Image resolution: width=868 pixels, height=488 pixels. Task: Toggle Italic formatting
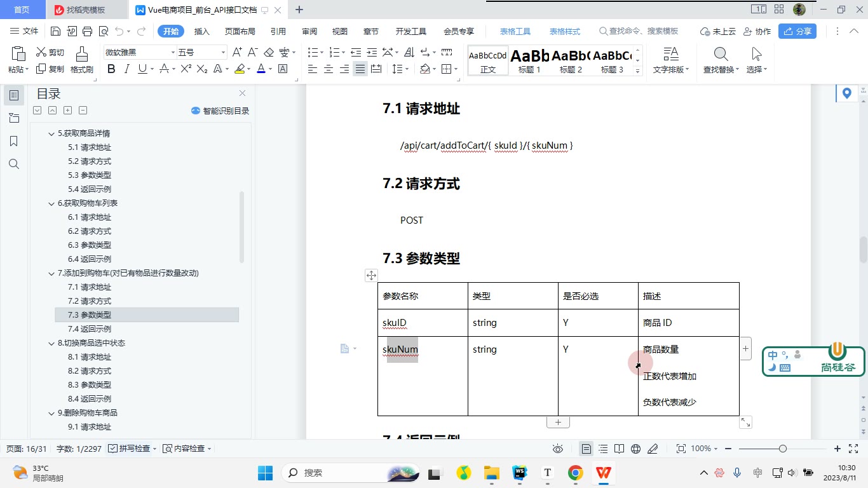click(x=127, y=69)
